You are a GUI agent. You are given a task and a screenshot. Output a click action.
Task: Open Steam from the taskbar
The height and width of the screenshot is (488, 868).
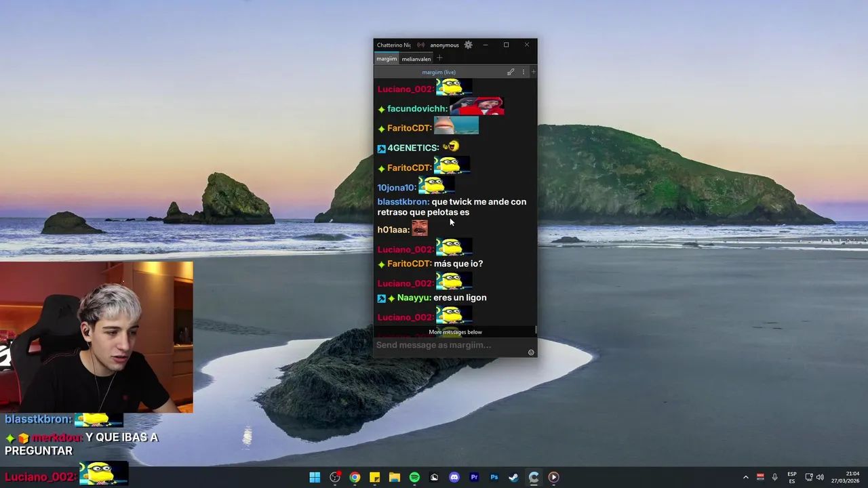coord(514,477)
